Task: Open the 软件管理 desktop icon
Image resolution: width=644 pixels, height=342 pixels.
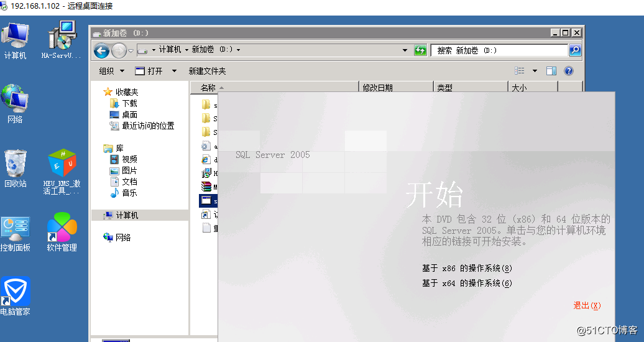Action: [62, 232]
